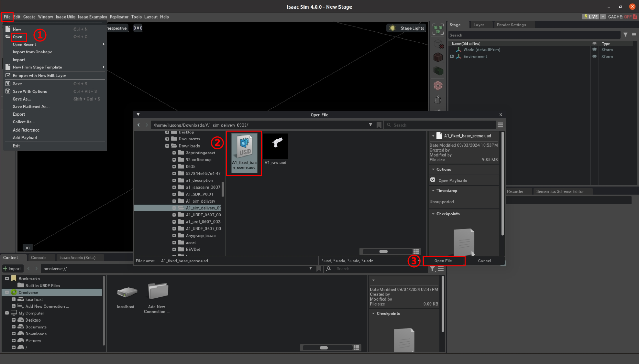Click the bookmark icon in Open File dialog

(x=379, y=125)
